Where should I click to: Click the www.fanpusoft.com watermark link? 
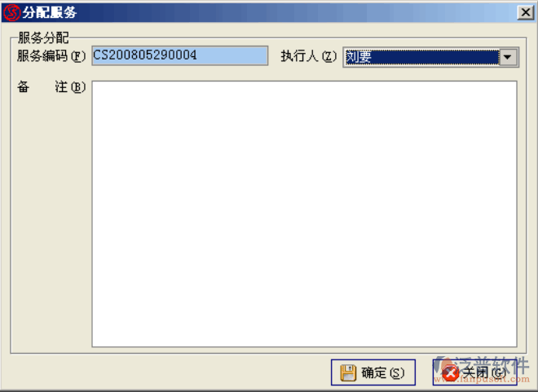pyautogui.click(x=482, y=379)
